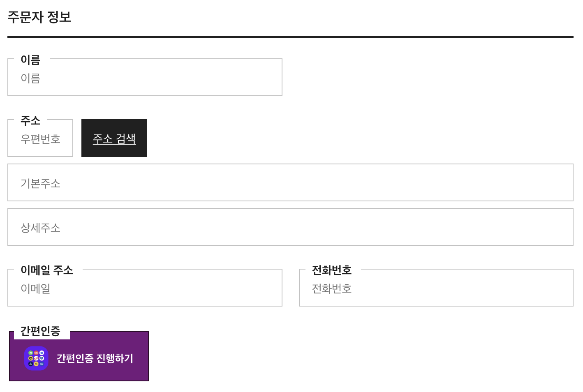Screen dimensions: 583x392
Task: Focus the 우편번호 postal code field
Action: (40, 138)
